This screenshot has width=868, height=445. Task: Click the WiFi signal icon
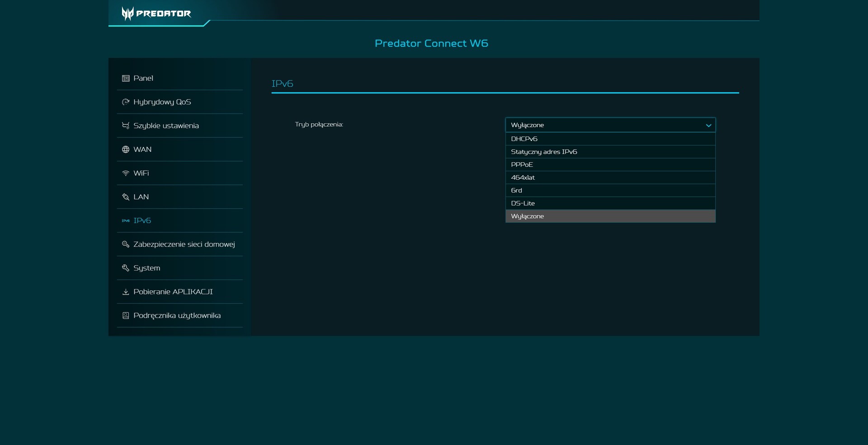(126, 173)
